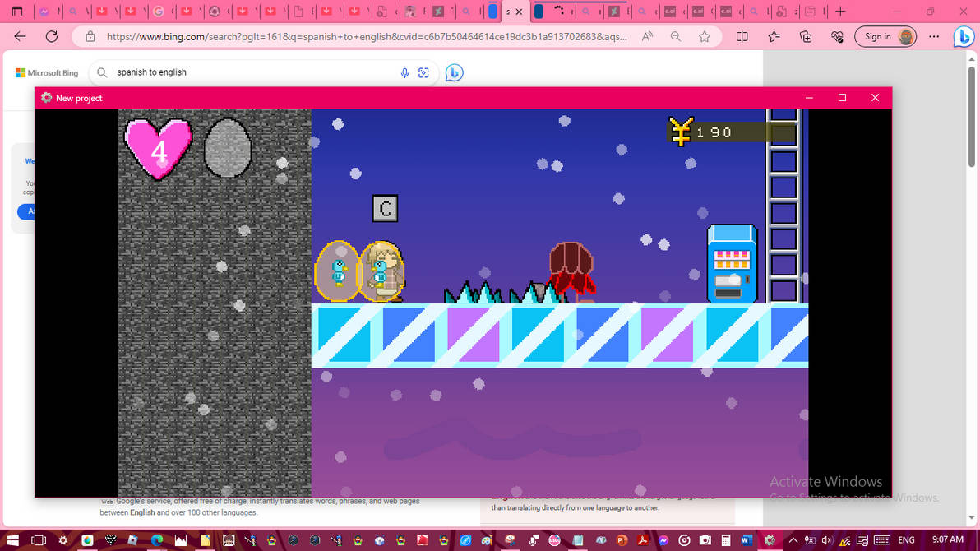Screen dimensions: 980x551
Task: Open Bing visual search camera icon
Action: (423, 73)
